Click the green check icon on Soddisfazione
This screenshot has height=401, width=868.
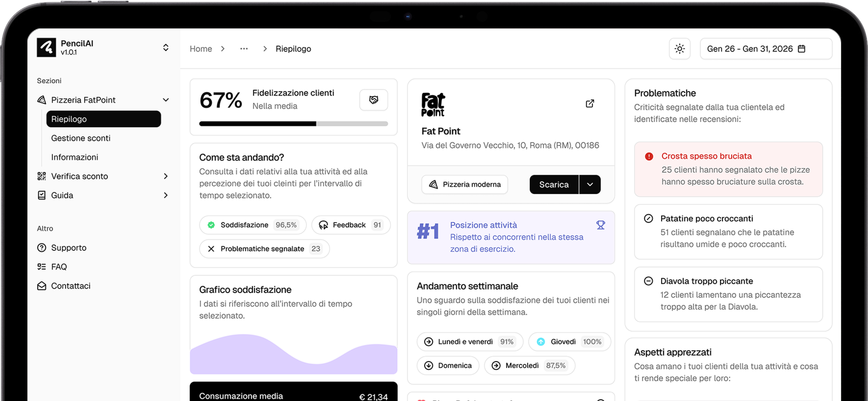point(211,225)
